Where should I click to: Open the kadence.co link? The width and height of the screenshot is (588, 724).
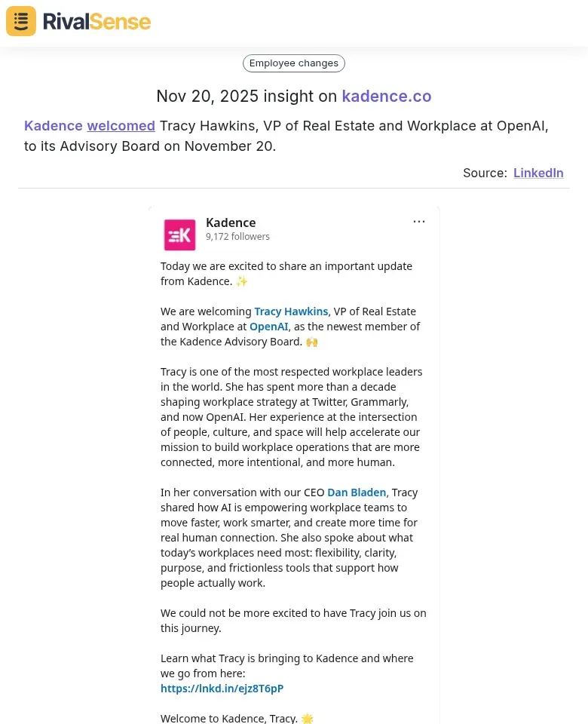click(387, 97)
